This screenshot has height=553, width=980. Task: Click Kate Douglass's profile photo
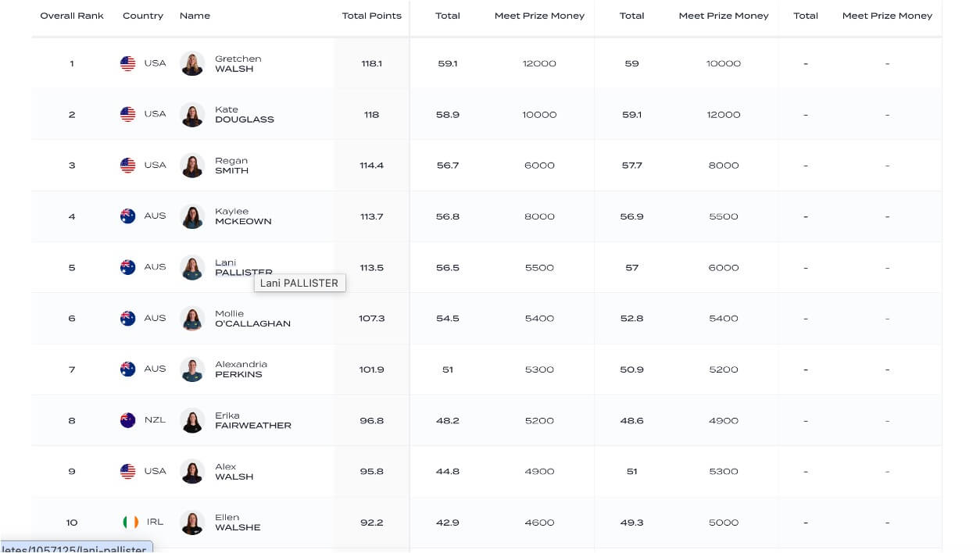point(192,115)
